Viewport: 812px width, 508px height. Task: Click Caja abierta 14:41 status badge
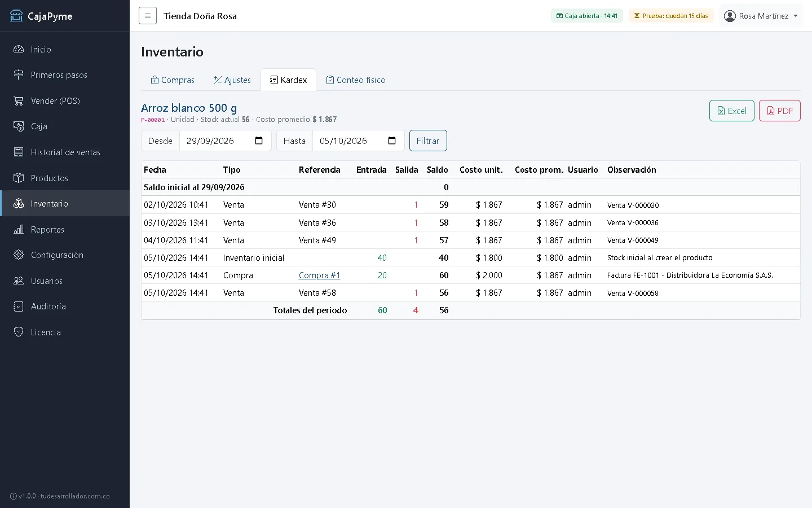(x=587, y=16)
